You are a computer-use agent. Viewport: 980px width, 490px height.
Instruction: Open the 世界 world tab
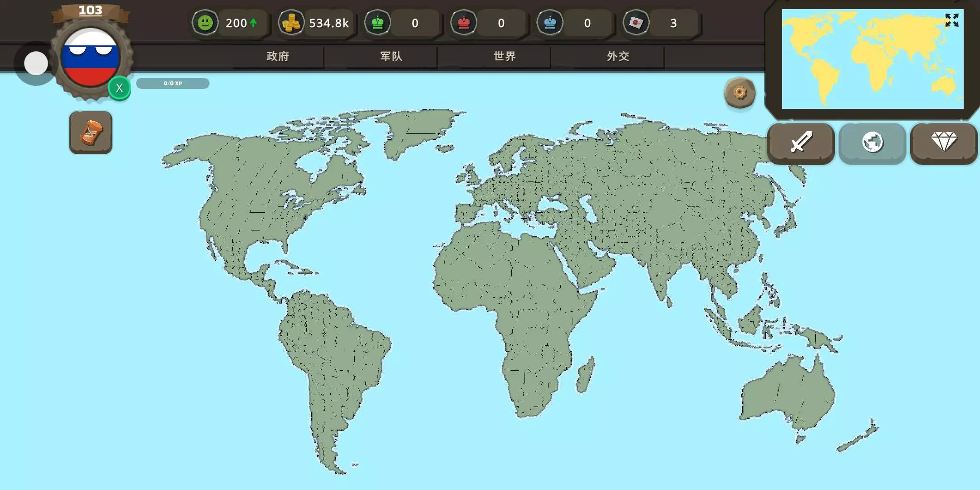click(505, 56)
